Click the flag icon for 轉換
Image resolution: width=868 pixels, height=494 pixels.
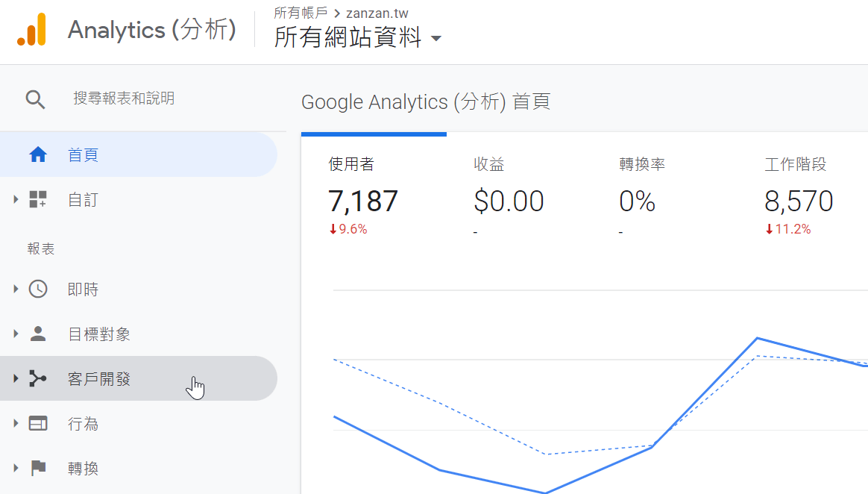[x=37, y=468]
